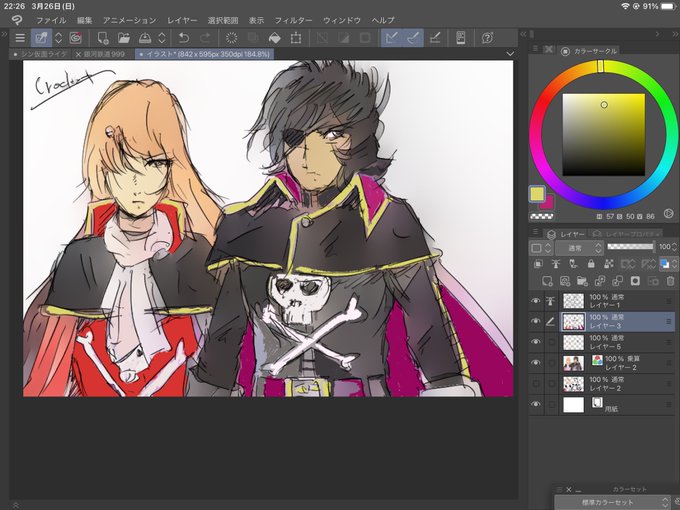Set as draft layer icon
This screenshot has width=680, height=510.
[x=573, y=264]
